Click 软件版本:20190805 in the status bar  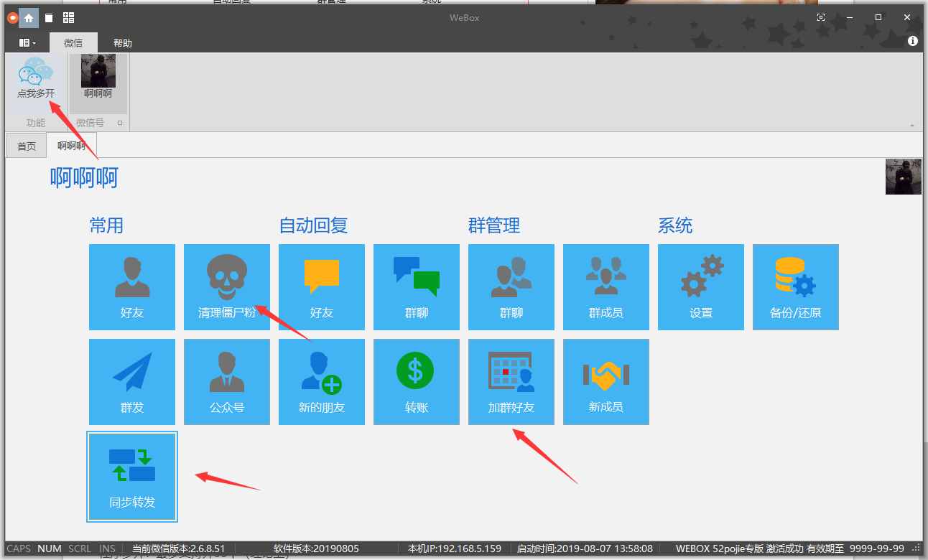click(315, 549)
